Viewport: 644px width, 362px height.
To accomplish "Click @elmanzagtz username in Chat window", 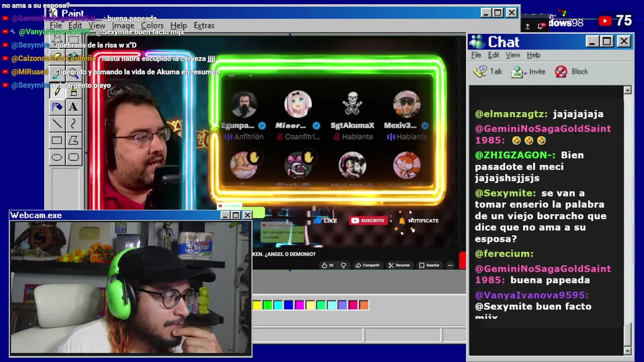I will click(x=511, y=114).
